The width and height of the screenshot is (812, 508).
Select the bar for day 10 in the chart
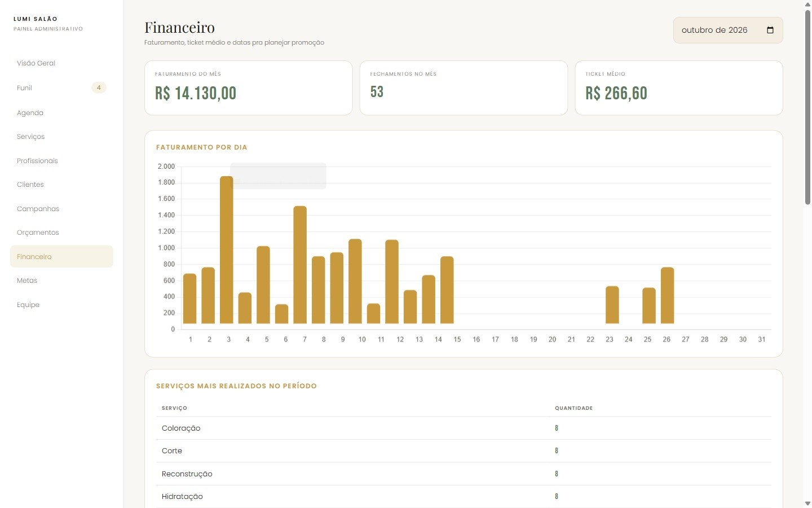pyautogui.click(x=355, y=281)
